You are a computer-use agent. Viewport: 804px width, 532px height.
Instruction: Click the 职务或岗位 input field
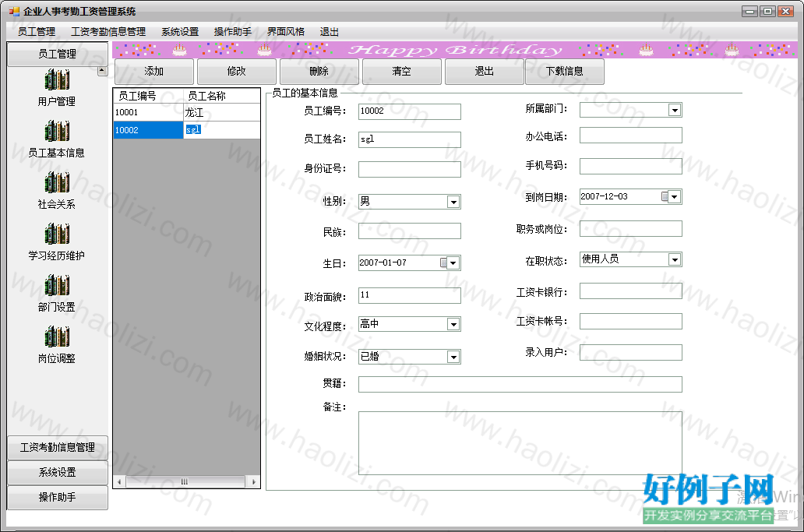click(x=631, y=228)
